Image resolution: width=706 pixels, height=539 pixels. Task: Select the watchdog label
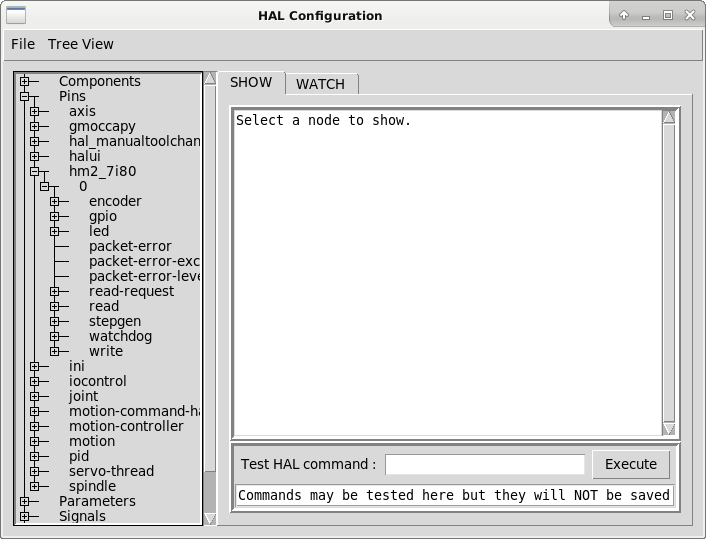120,336
